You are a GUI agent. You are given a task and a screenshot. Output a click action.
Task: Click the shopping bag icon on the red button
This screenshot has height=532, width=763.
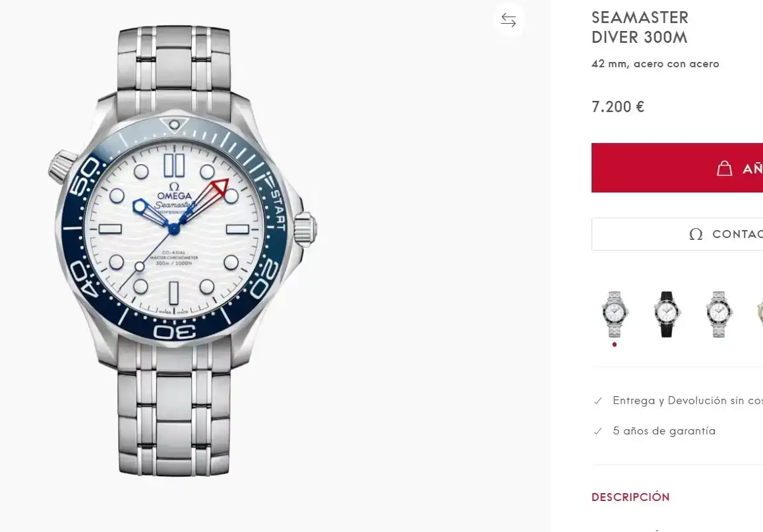(724, 168)
